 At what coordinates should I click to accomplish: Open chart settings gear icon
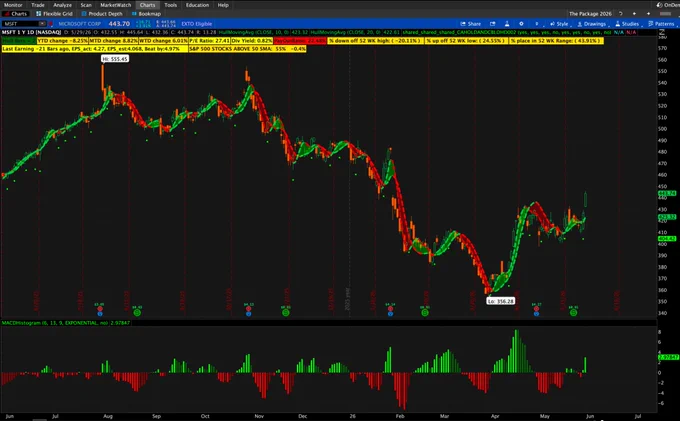(x=521, y=24)
